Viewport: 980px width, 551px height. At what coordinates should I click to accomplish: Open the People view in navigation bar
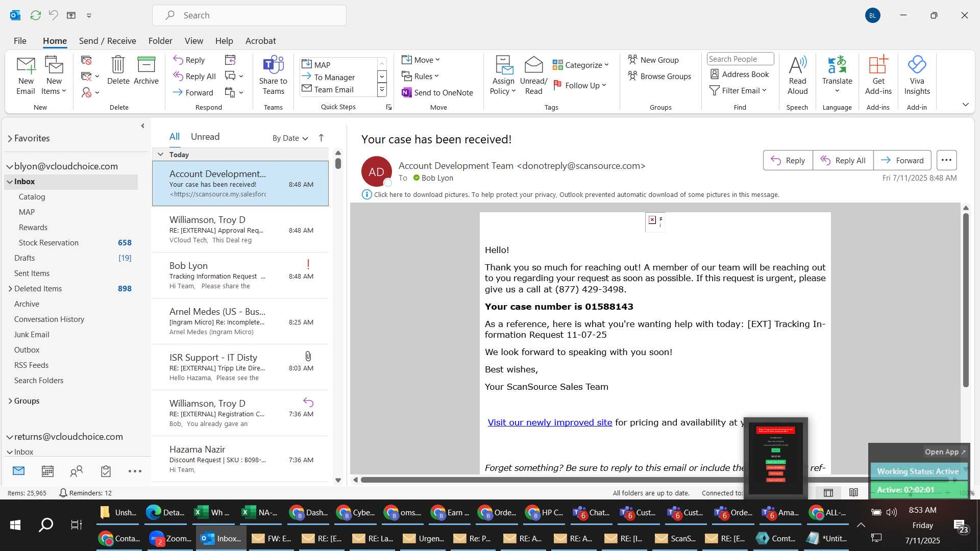tap(77, 471)
